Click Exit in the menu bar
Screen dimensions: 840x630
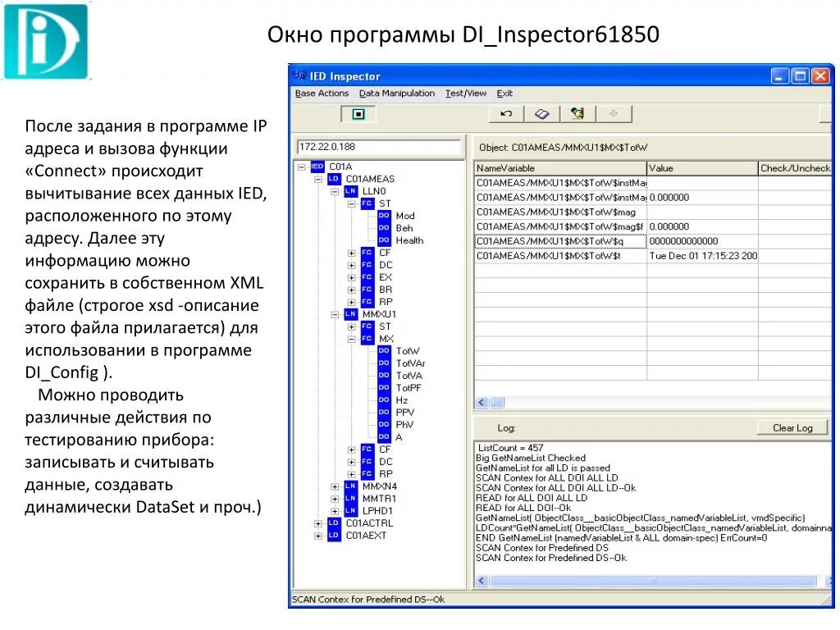pos(504,93)
